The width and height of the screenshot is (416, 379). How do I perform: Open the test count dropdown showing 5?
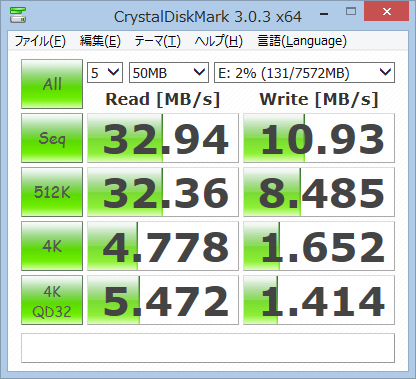105,72
